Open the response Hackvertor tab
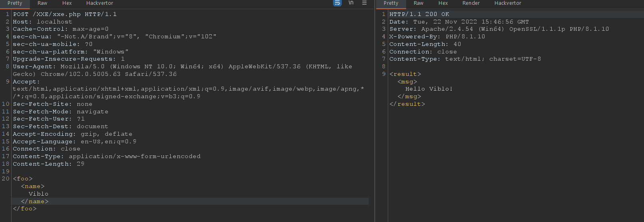Screen dimensions: 644x222 coord(508,3)
